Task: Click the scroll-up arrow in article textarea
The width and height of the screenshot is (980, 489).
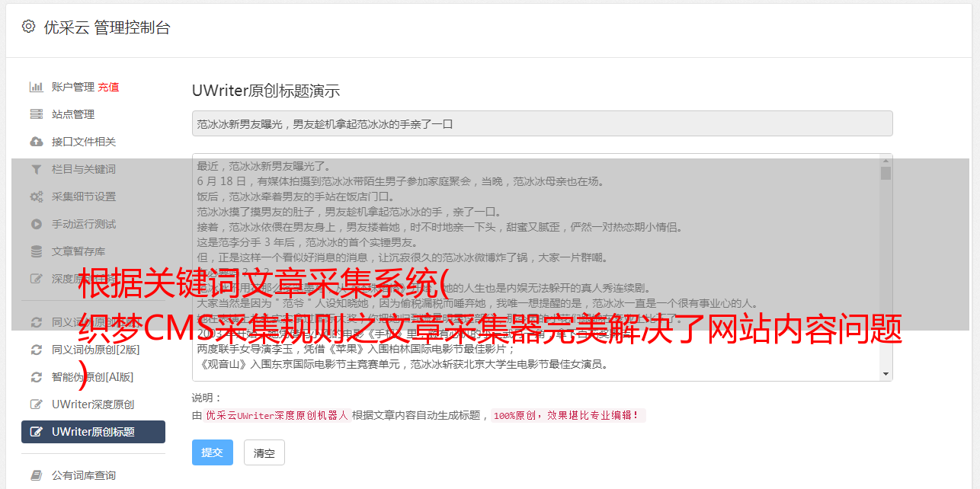Action: click(886, 160)
